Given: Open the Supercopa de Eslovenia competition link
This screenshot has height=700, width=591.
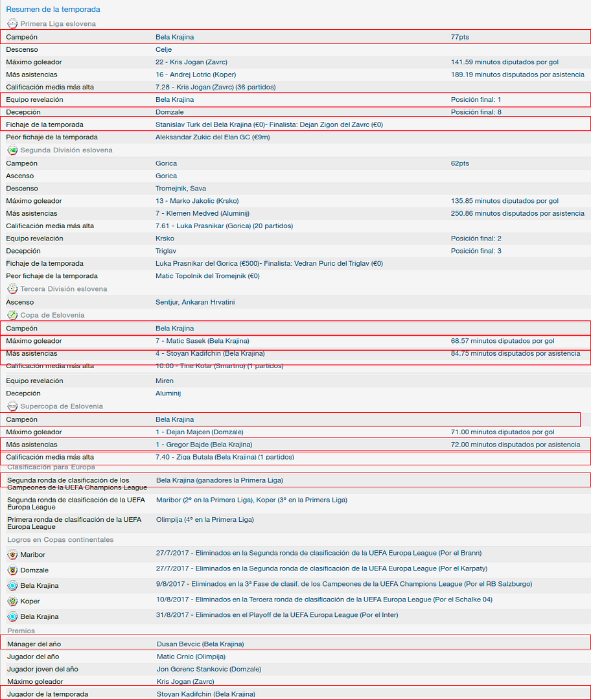Looking at the screenshot, I should (62, 406).
